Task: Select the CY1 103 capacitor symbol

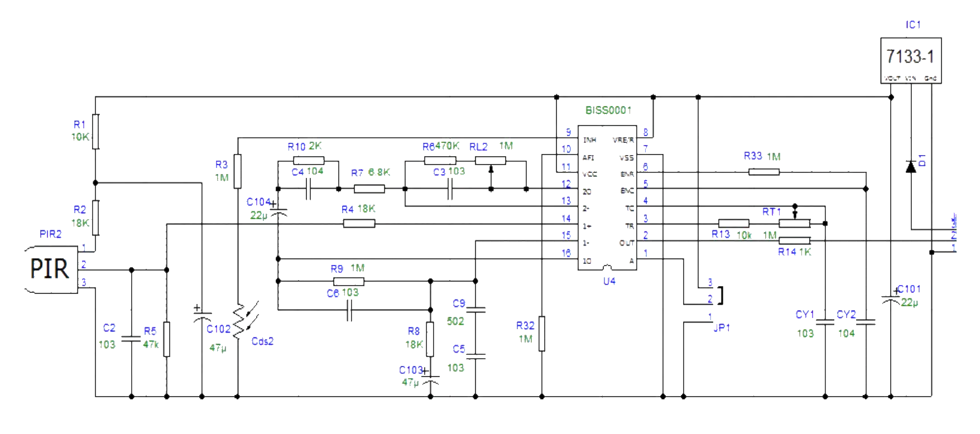Action: [825, 322]
